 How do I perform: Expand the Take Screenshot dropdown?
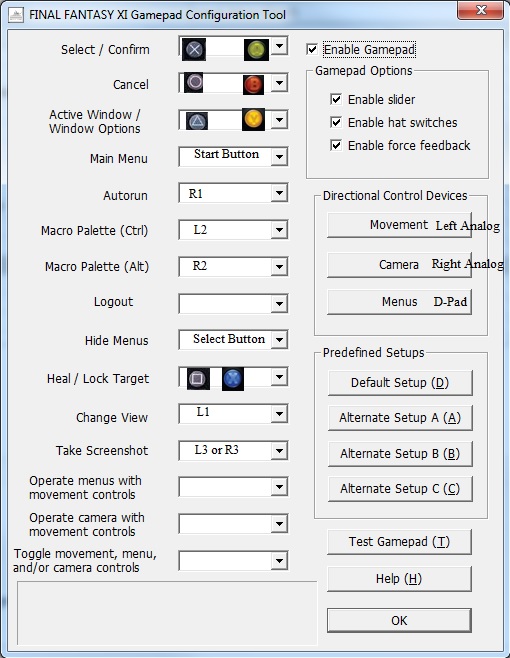(279, 451)
